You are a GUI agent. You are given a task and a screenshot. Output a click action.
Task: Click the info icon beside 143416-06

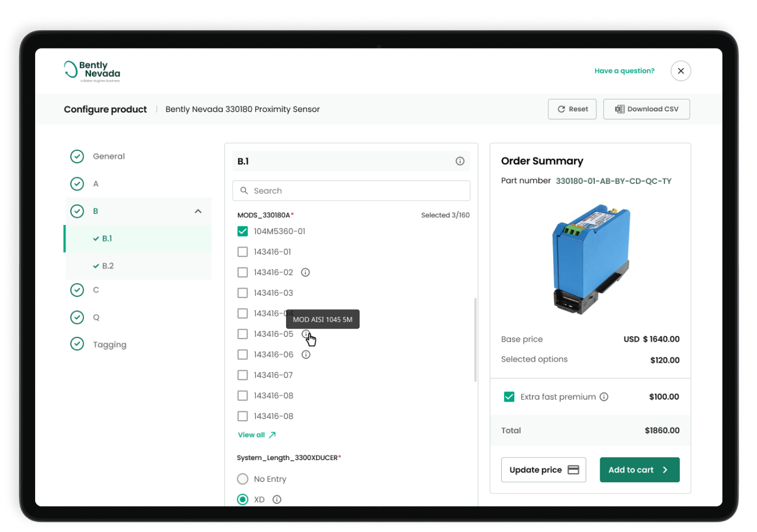pos(306,355)
